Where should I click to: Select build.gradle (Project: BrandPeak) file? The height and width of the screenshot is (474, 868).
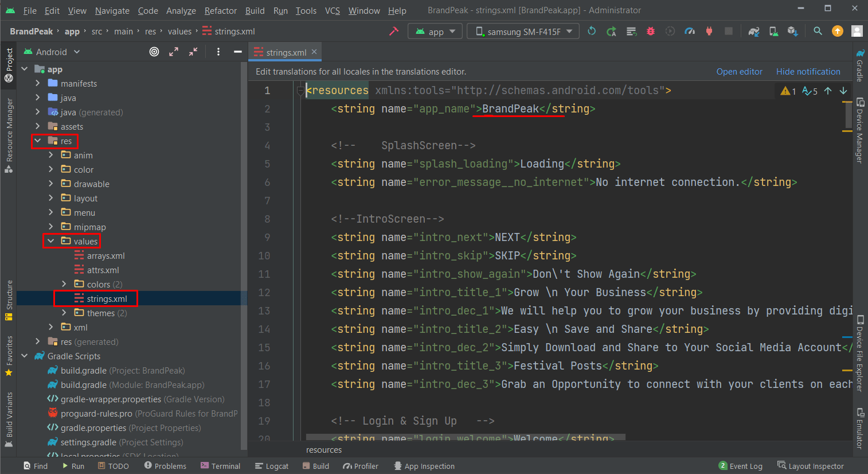(116, 370)
